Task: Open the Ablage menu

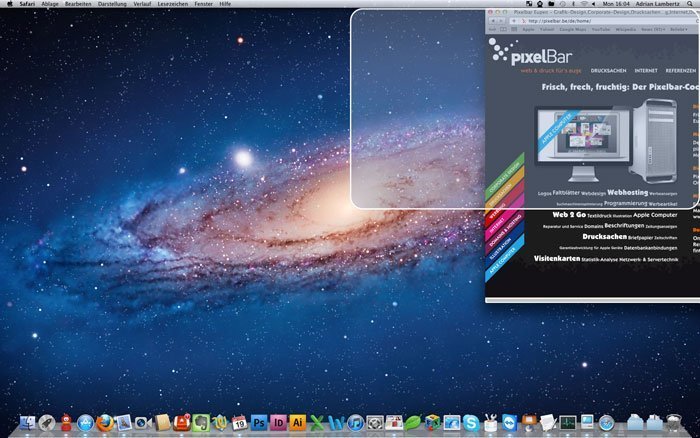Action: tap(50, 4)
